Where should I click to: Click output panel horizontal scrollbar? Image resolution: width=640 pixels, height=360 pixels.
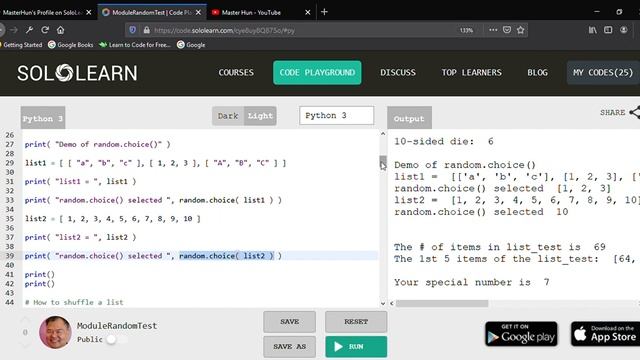pyautogui.click(x=442, y=303)
